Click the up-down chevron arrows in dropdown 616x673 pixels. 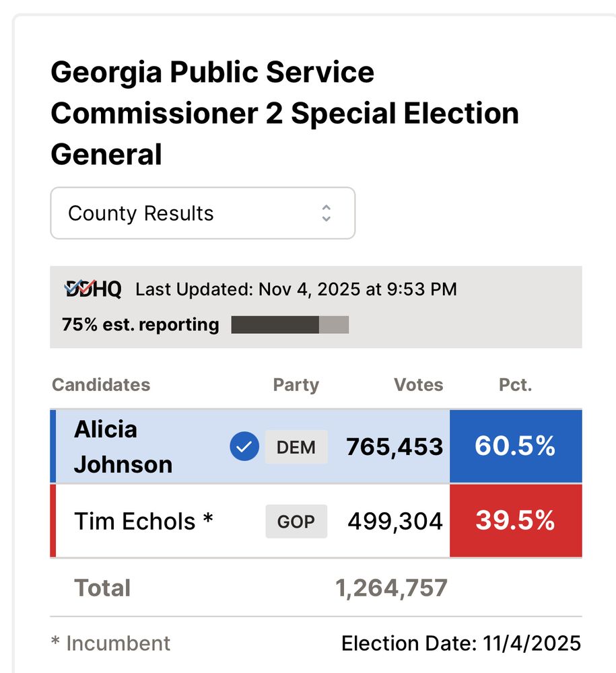pyautogui.click(x=327, y=213)
